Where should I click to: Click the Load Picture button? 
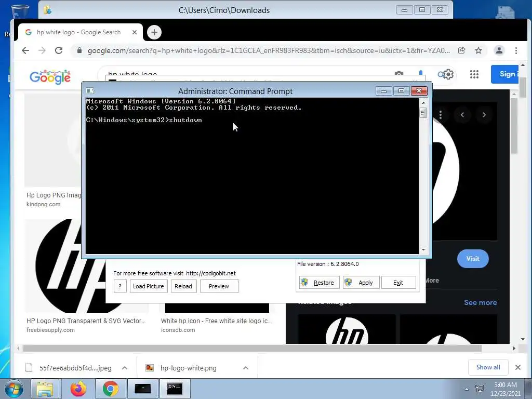148,286
